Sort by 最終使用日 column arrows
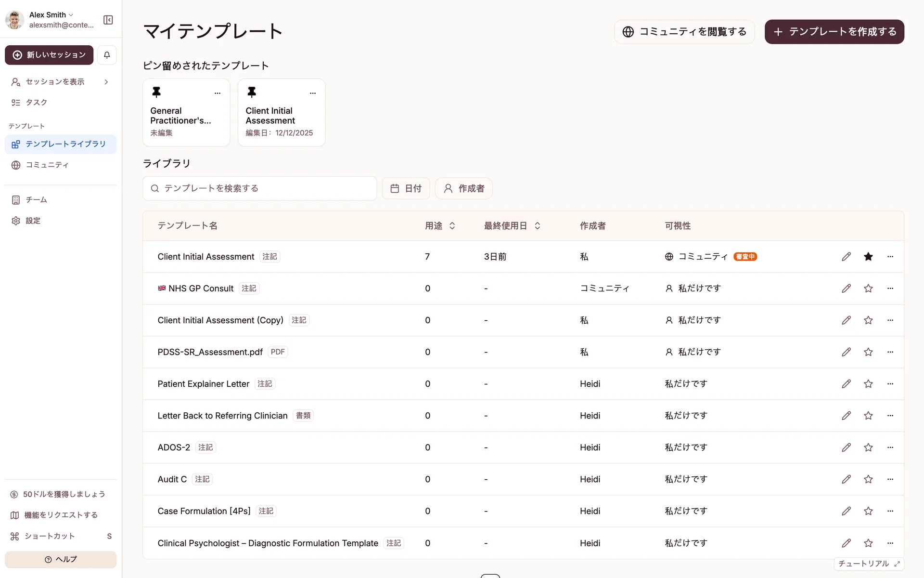Image resolution: width=924 pixels, height=578 pixels. [x=538, y=226]
